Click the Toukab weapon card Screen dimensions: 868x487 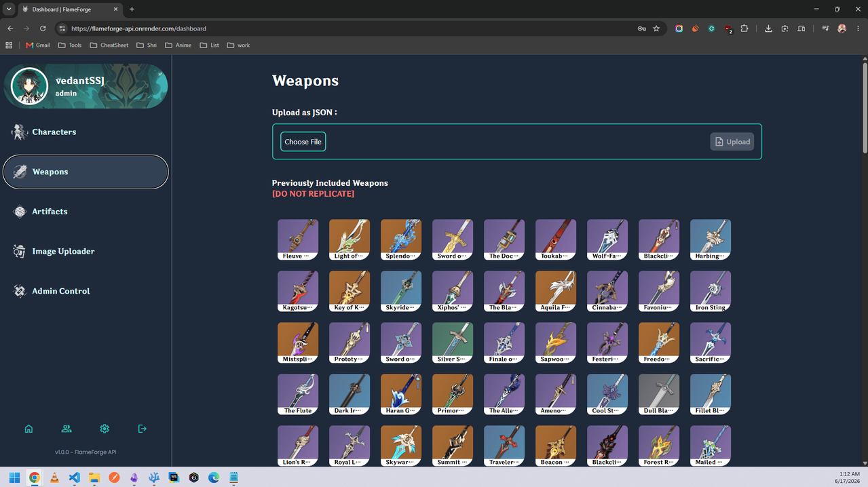tap(556, 239)
